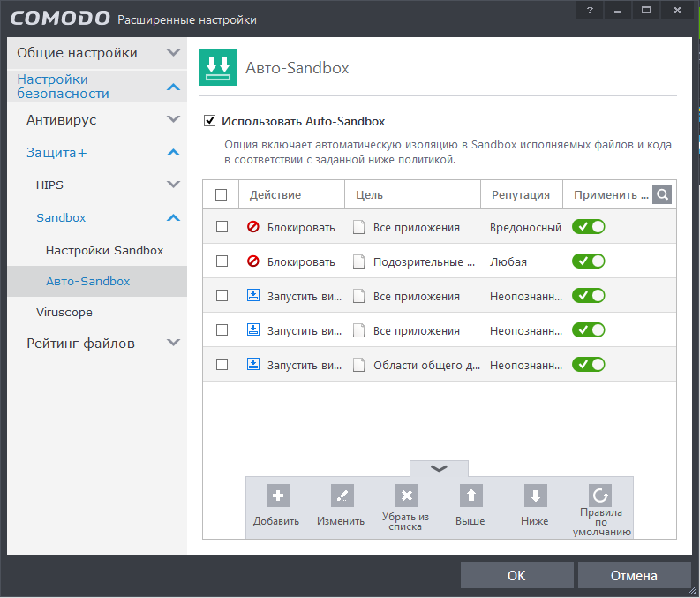Click the Remove from list (Убрать из списка) icon
The image size is (700, 598).
[x=406, y=496]
